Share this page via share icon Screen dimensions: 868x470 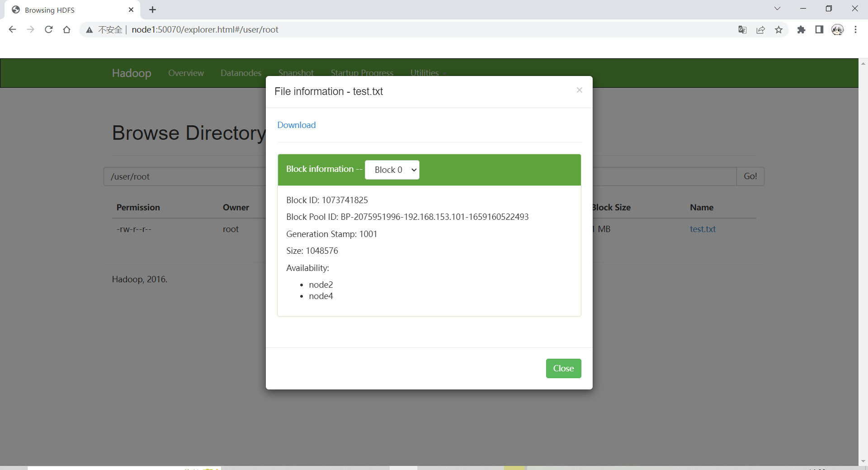coord(761,30)
